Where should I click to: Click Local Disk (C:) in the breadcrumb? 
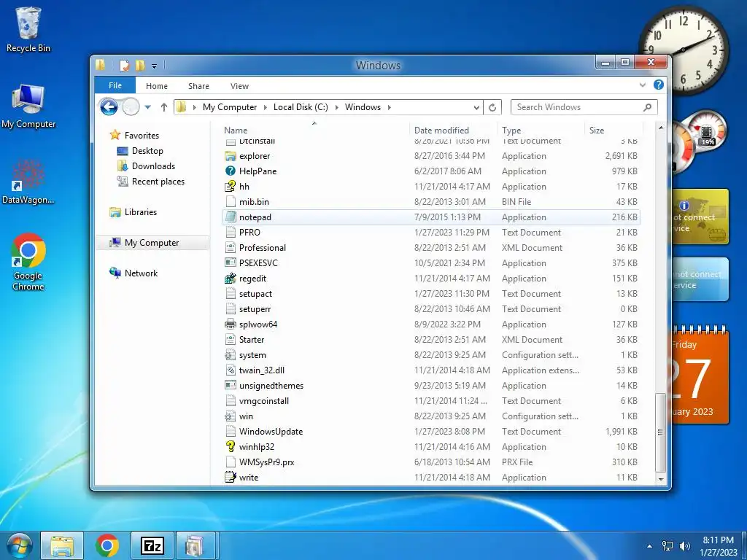pyautogui.click(x=301, y=107)
